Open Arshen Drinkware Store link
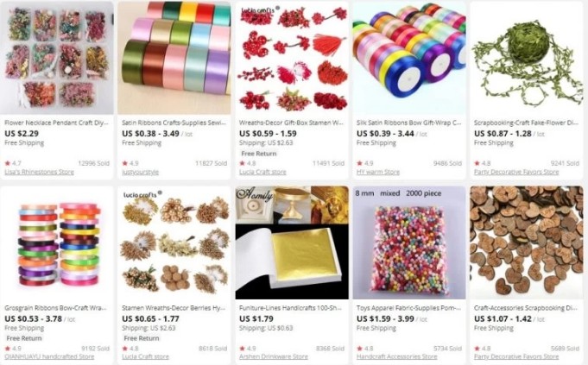 (274, 356)
